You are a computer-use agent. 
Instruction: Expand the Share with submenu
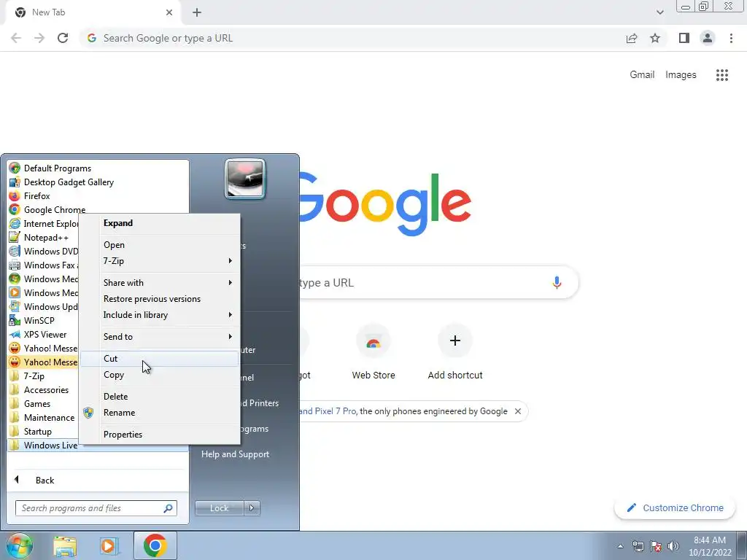pyautogui.click(x=160, y=282)
